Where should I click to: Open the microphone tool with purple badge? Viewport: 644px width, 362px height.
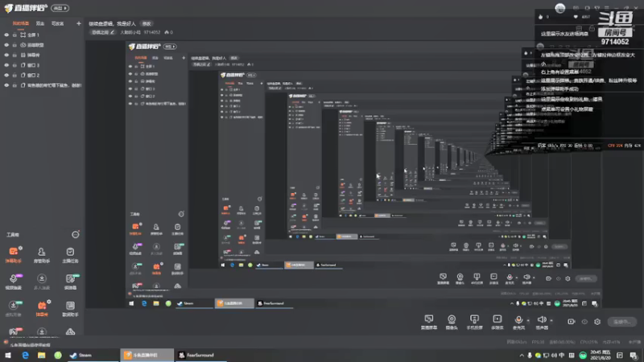coord(13,281)
